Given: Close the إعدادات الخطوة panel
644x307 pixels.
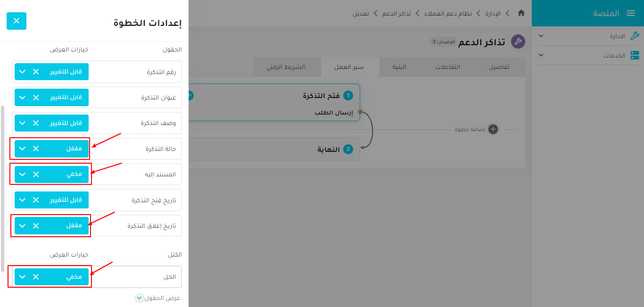Looking at the screenshot, I should pyautogui.click(x=17, y=21).
